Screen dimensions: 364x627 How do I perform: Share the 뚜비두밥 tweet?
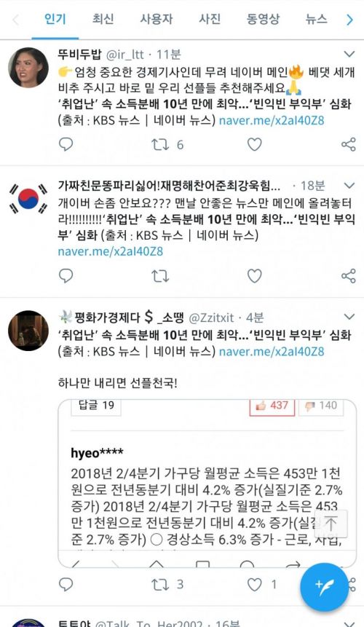(x=349, y=144)
